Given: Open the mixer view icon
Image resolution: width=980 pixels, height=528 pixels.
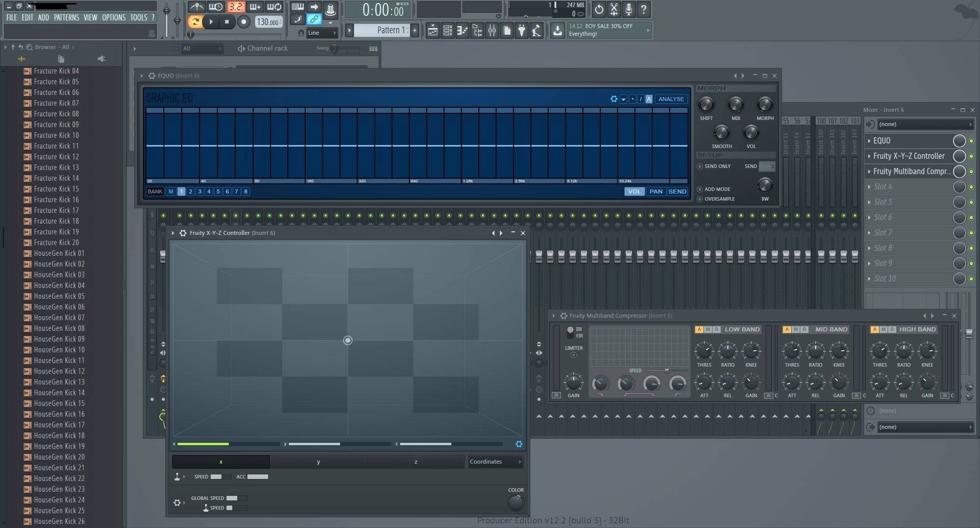Looking at the screenshot, I should pos(492,31).
